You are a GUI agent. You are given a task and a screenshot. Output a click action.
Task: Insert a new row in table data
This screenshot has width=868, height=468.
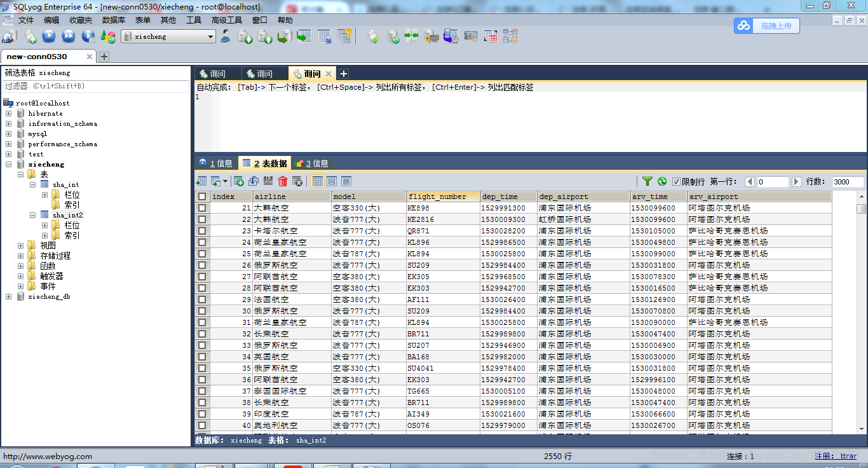pos(239,181)
